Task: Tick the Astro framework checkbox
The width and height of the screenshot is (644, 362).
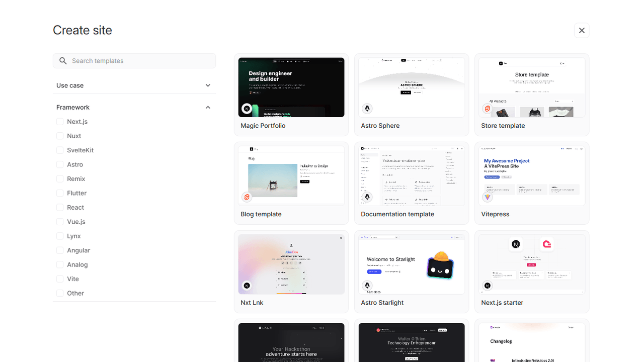Action: coord(60,164)
